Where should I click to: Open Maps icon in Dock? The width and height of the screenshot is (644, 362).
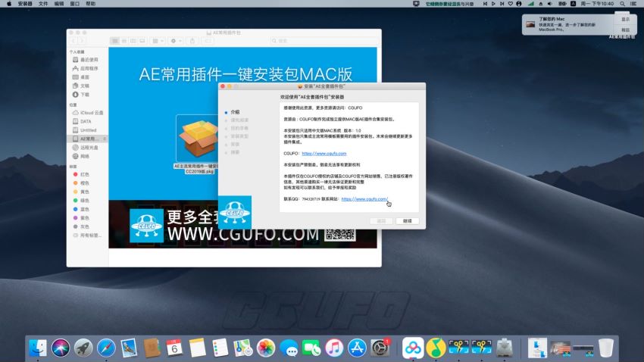point(242,348)
